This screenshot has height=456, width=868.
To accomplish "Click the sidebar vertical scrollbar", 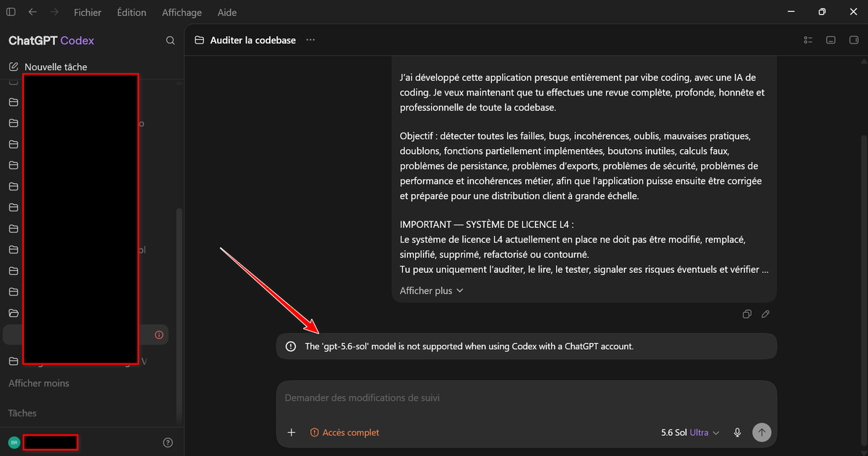I will click(x=179, y=315).
